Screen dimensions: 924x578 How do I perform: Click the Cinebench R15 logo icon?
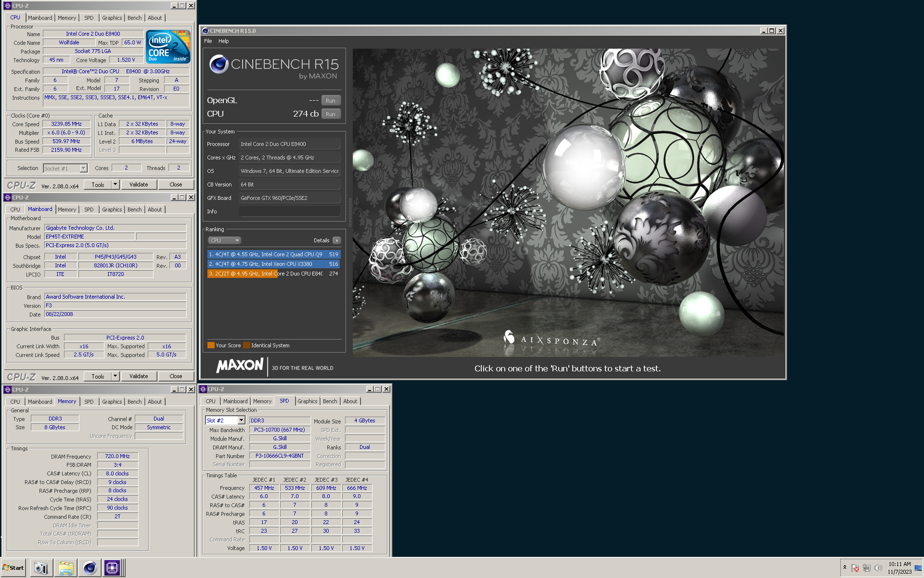pos(218,64)
